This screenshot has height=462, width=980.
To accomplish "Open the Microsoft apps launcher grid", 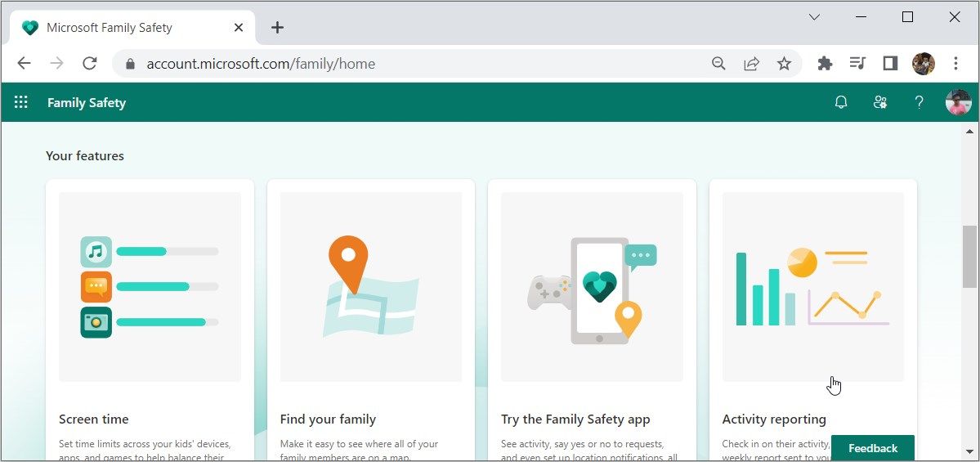I will [21, 102].
